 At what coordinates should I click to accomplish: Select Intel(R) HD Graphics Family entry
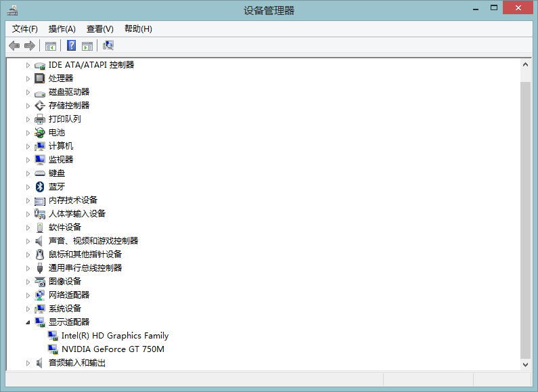coord(114,336)
